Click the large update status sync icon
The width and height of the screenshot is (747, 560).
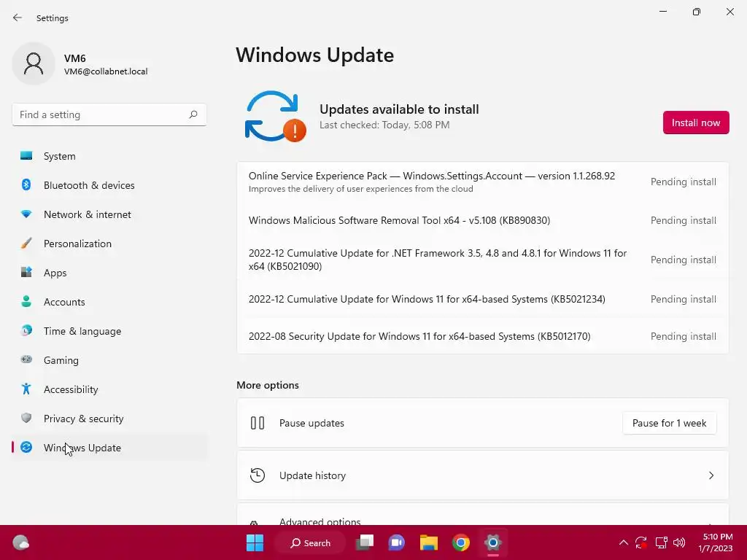(x=275, y=117)
